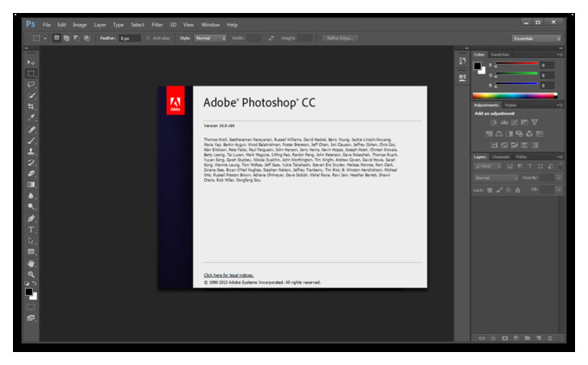Add a Curves adjustment

(514, 122)
